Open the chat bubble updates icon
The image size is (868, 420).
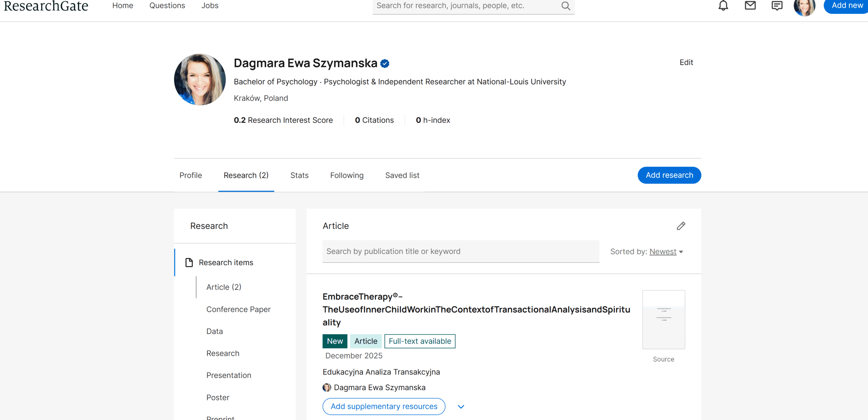(x=777, y=6)
